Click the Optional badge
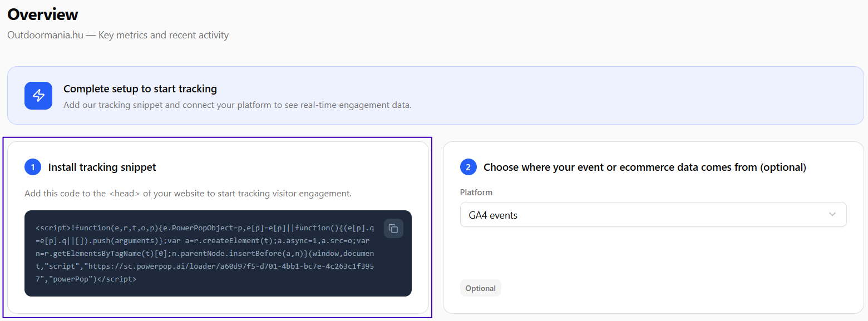This screenshot has height=321, width=868. pyautogui.click(x=481, y=288)
